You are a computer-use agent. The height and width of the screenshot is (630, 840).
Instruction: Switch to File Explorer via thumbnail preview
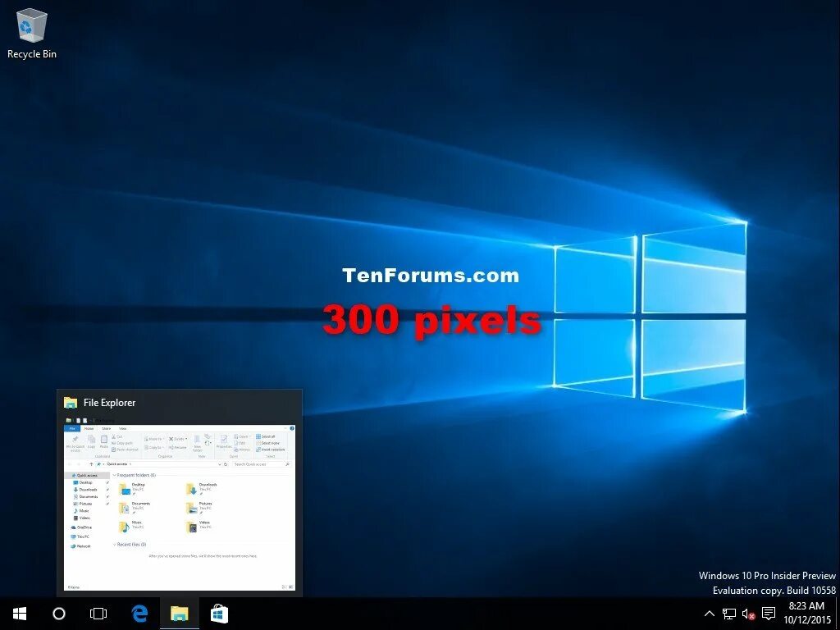(180, 493)
